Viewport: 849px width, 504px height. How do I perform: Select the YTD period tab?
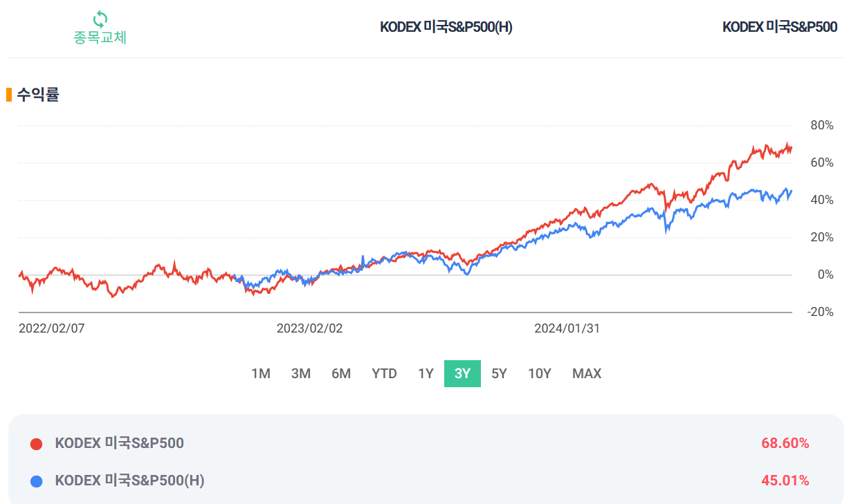point(384,373)
